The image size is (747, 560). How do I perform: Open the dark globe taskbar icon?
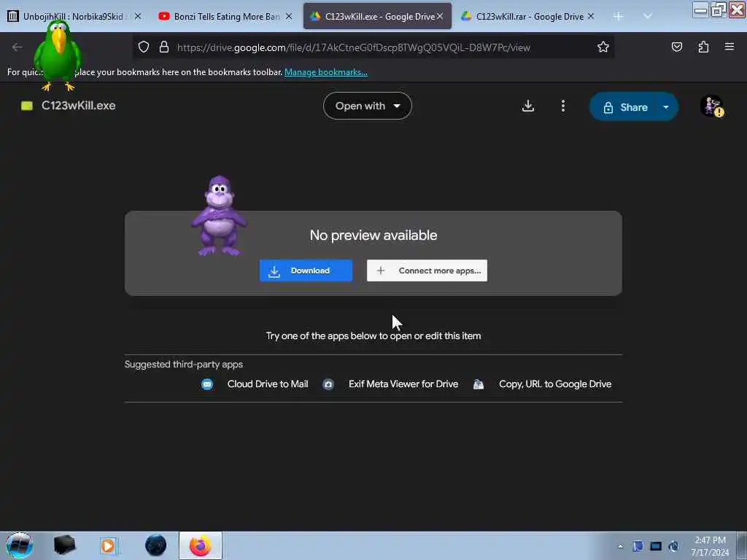point(155,545)
